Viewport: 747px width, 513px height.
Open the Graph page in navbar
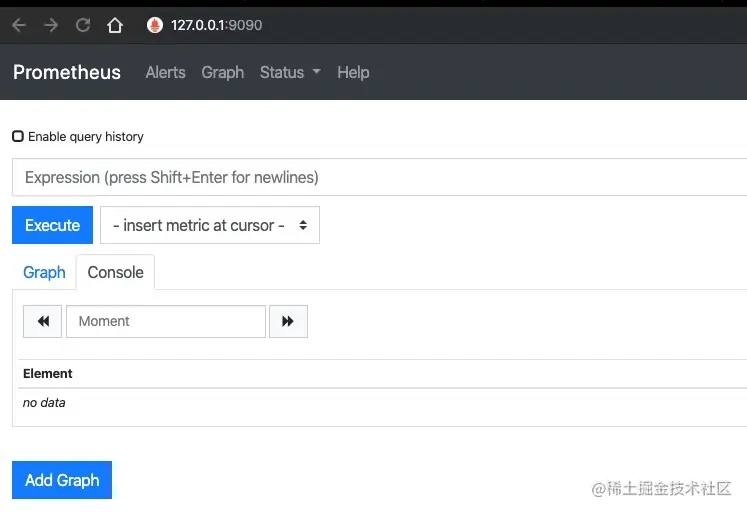point(222,72)
